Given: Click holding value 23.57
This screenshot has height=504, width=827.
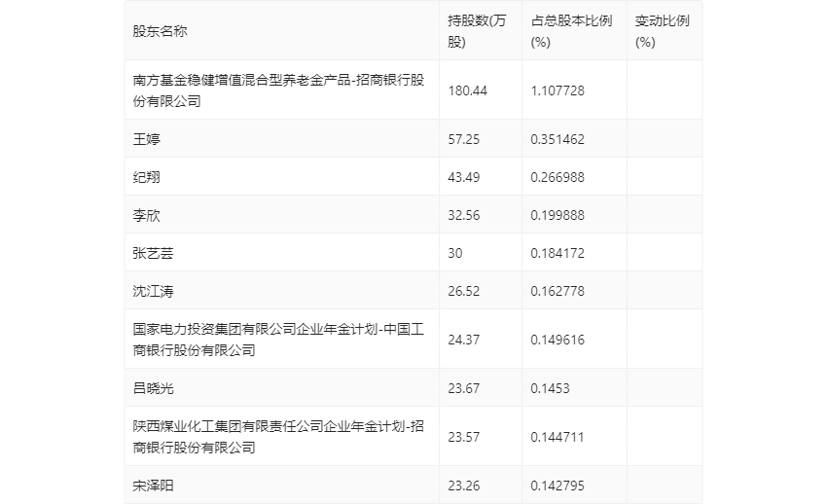Looking at the screenshot, I should click(463, 437).
